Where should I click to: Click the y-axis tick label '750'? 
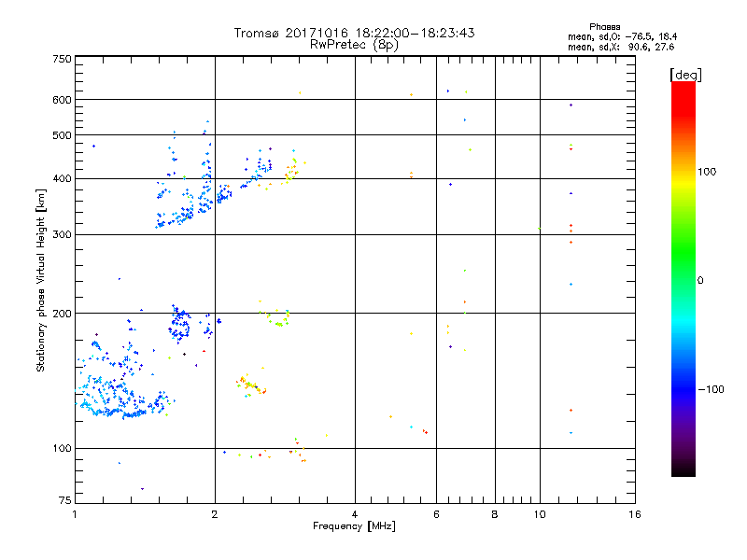pos(63,59)
